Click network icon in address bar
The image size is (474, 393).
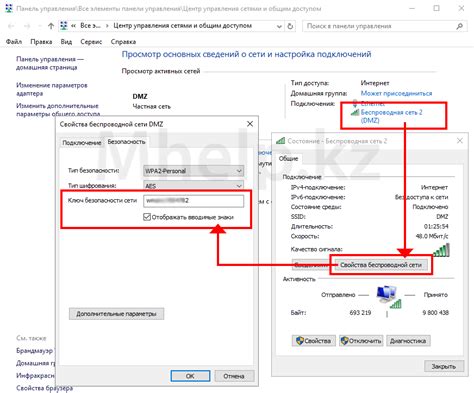click(x=63, y=26)
